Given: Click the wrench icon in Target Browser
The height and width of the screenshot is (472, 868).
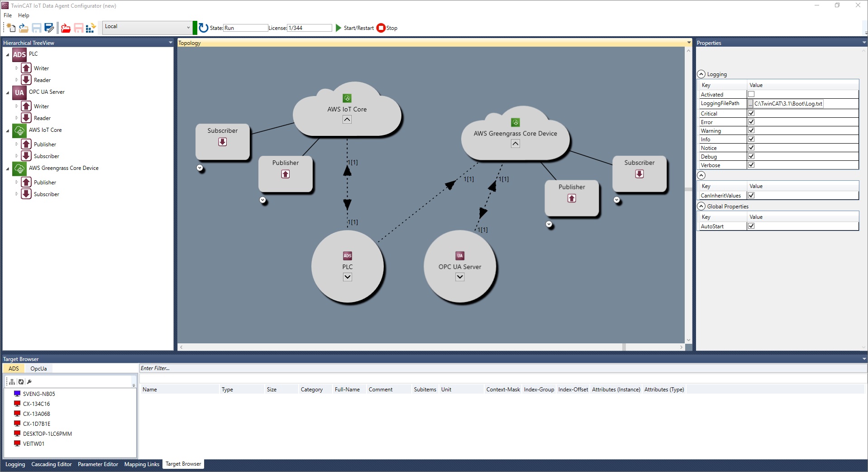Looking at the screenshot, I should click(29, 382).
